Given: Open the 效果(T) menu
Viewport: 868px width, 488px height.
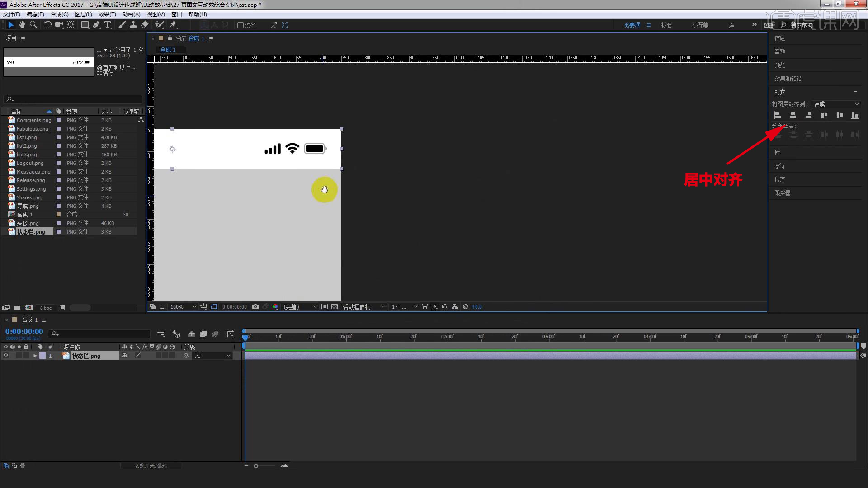Looking at the screenshot, I should (107, 14).
